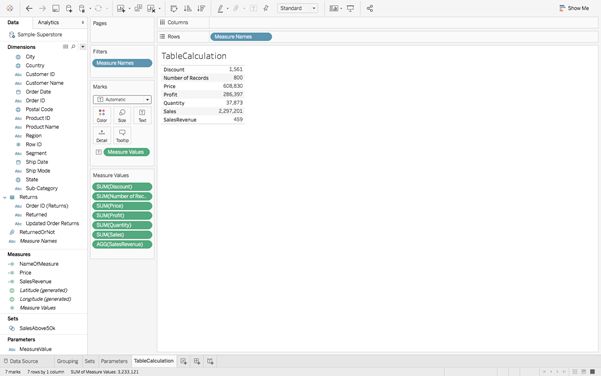Click the Presentation mode icon
Image resolution: width=601 pixels, height=376 pixels.
350,8
